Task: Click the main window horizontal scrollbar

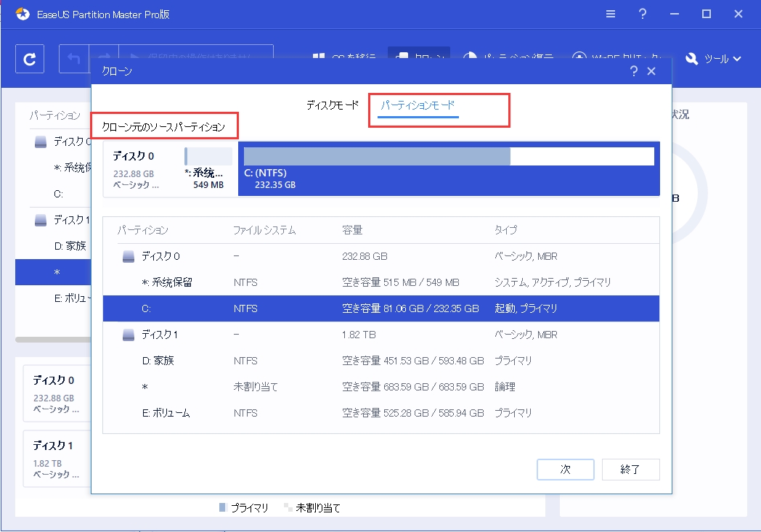Action: 53,340
